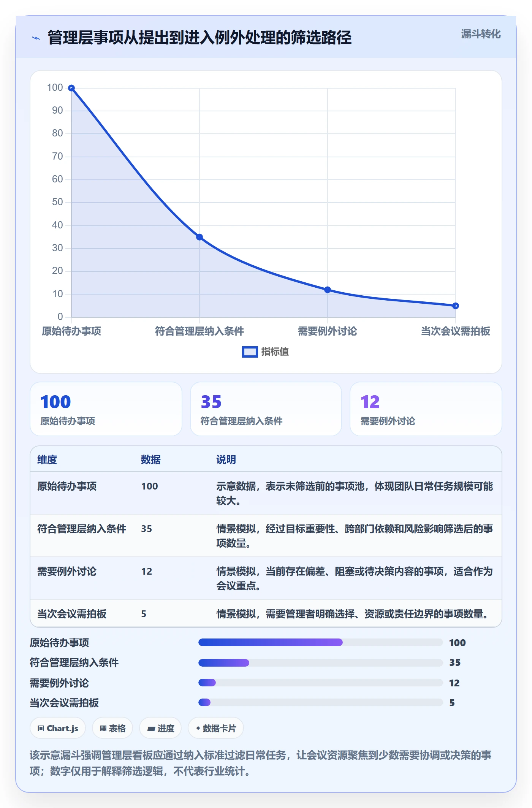The width and height of the screenshot is (532, 808).
Task: Click x-axis label 当次会议需拍板
Action: point(456,331)
